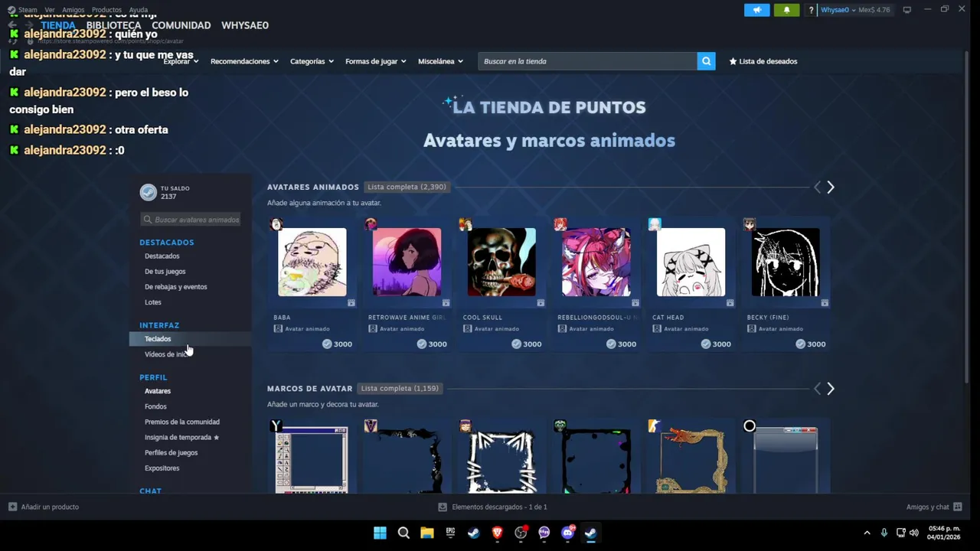Click the game icon above COOL SKULL avatar

465,224
